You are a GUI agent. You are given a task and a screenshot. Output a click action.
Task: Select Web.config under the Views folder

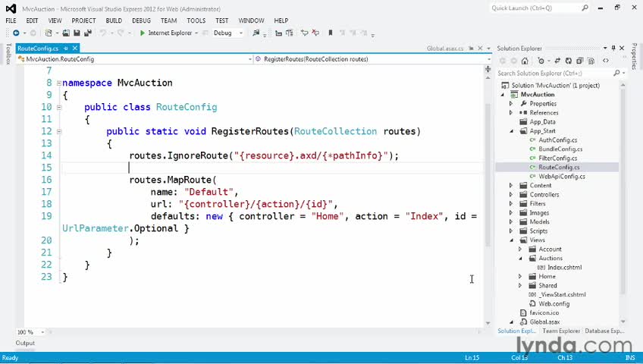point(554,304)
